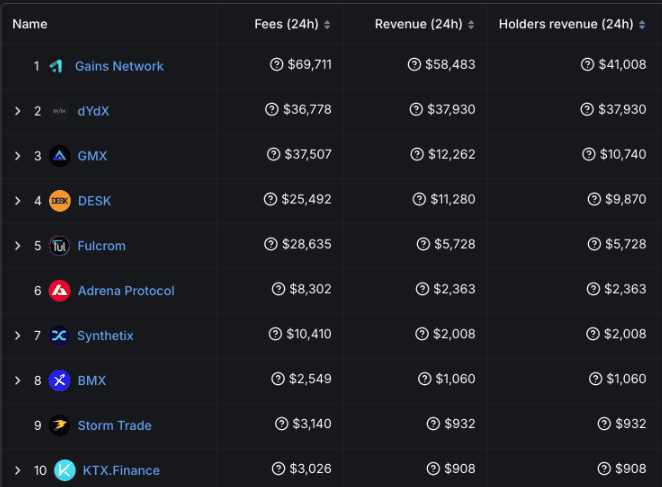Expand the DESK row

coord(17,201)
